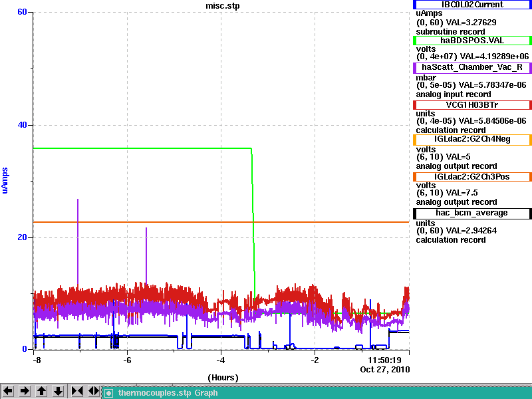
Task: Click the -2 hours tick label
Action: pyautogui.click(x=315, y=360)
